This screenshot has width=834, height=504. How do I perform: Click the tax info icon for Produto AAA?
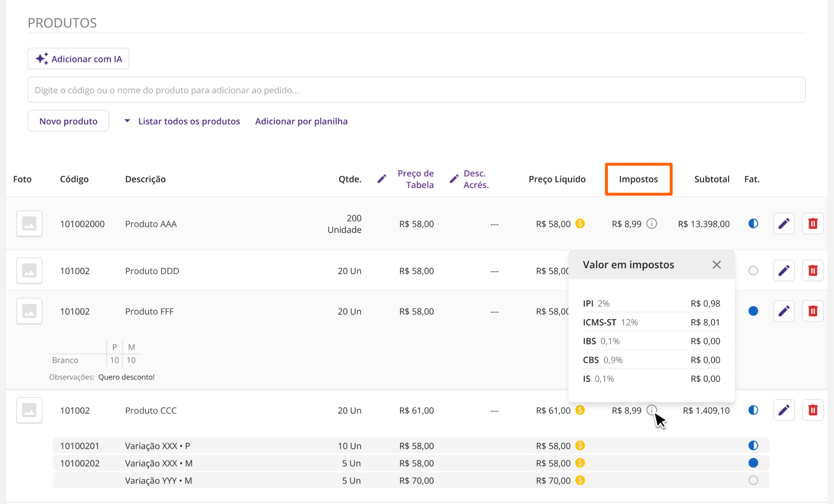652,224
